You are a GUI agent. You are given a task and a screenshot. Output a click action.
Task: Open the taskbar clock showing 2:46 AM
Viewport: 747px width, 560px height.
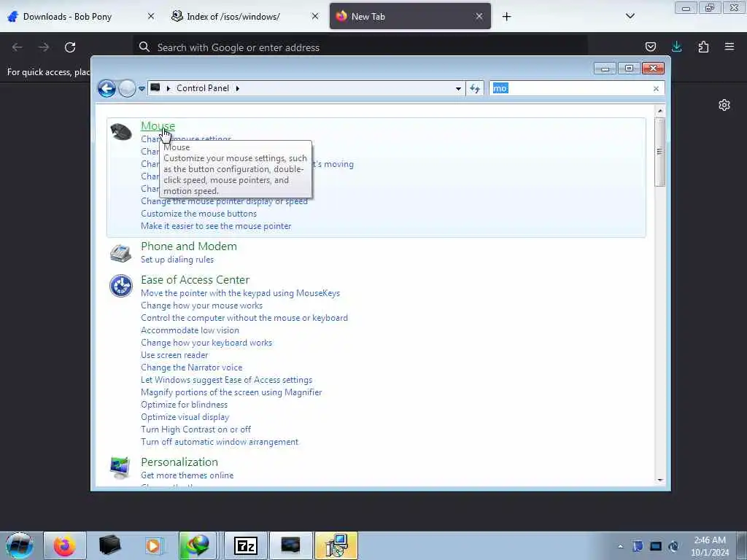point(710,546)
